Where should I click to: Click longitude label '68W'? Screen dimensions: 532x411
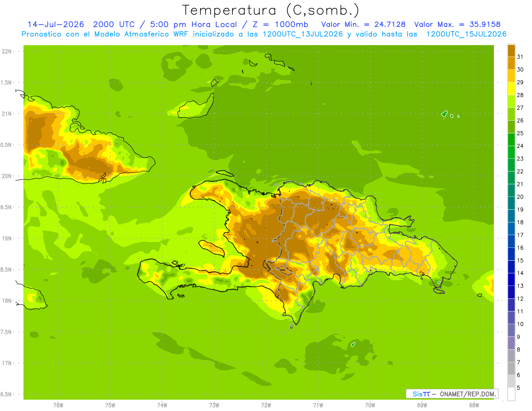point(474,405)
